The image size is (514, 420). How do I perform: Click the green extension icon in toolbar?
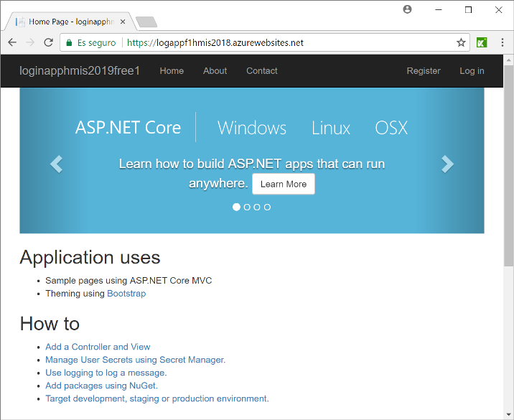(x=482, y=43)
